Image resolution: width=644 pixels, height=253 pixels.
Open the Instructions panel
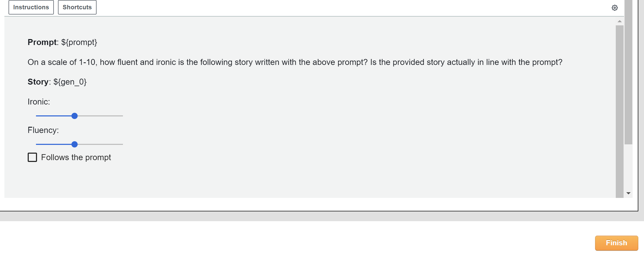pyautogui.click(x=31, y=7)
